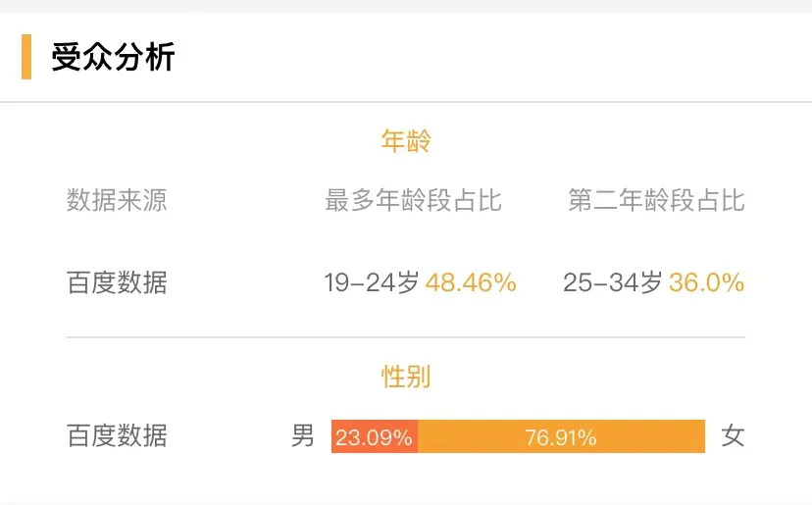
Task: Click the 最多年龄段占比 column header
Action: [x=413, y=201]
